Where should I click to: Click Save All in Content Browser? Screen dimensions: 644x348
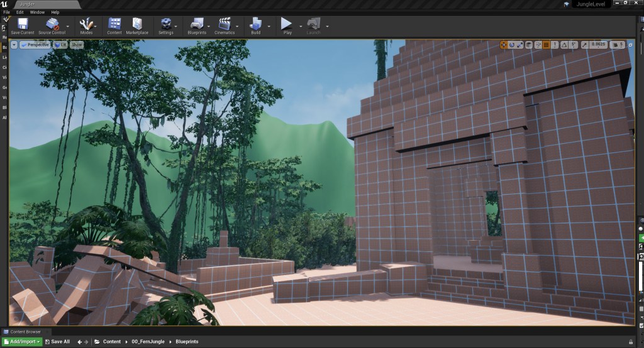click(x=57, y=342)
